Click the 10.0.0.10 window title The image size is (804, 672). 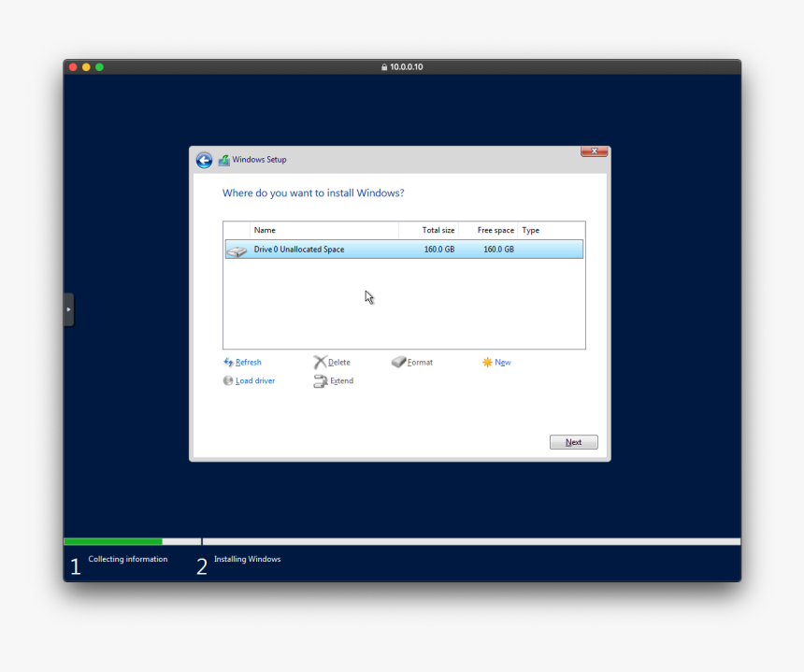[x=406, y=67]
